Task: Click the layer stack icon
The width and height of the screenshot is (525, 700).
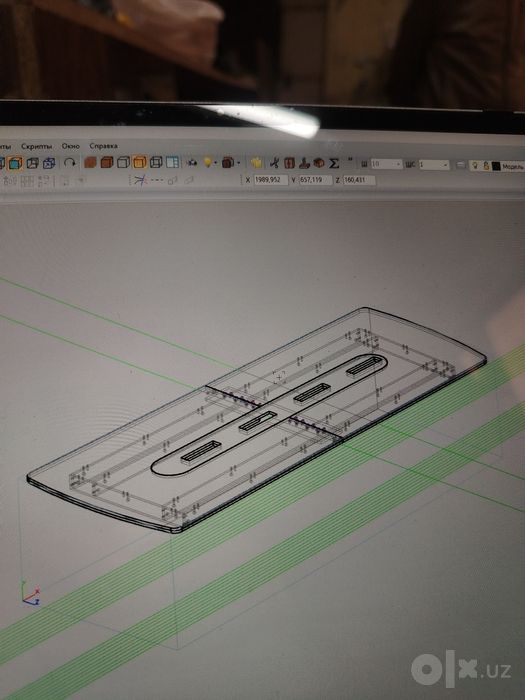Action: (x=461, y=165)
